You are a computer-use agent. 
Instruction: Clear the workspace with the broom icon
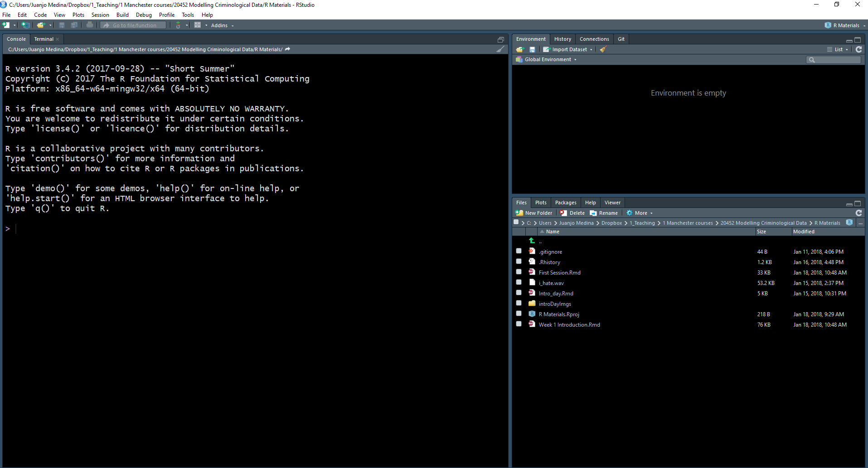(603, 49)
